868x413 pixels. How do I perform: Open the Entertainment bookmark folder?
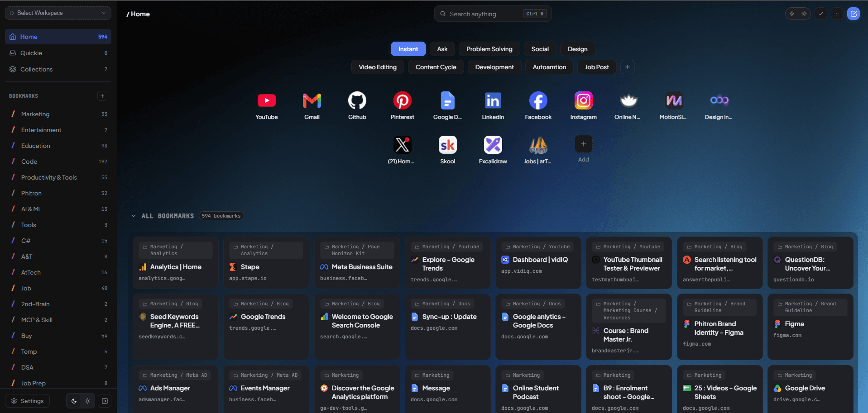(x=58, y=130)
